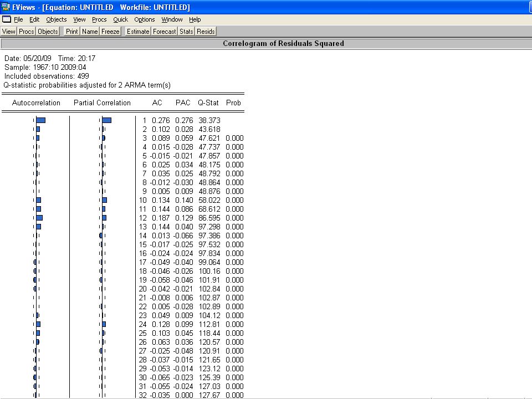
Task: Click the PAC column header
Action: coord(183,103)
